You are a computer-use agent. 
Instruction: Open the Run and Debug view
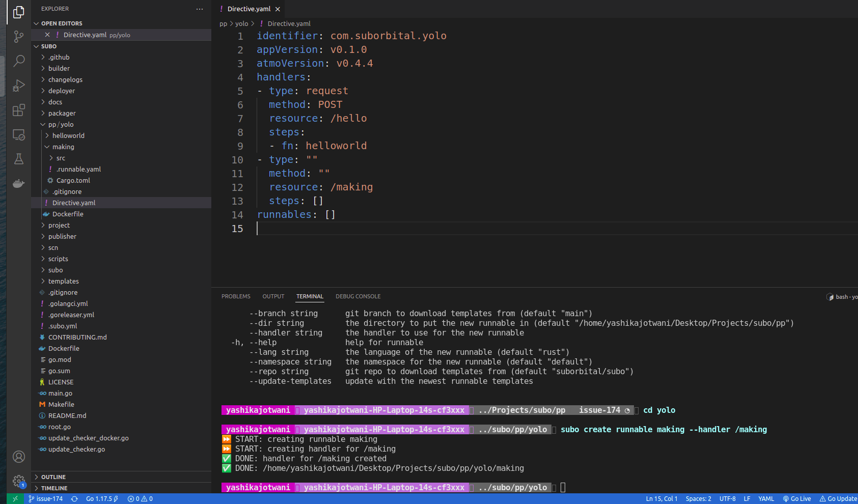[18, 86]
